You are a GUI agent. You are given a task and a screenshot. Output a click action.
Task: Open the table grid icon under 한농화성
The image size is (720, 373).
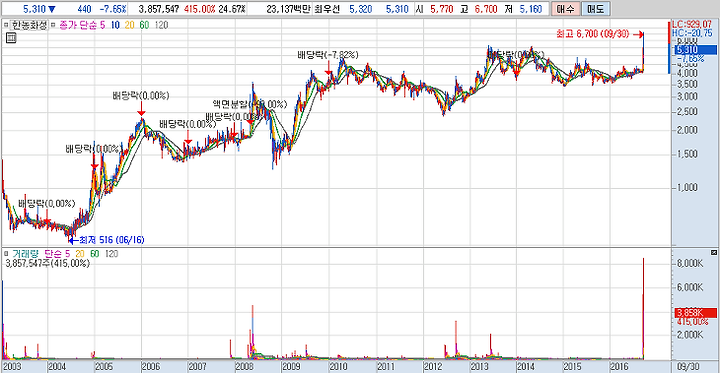coord(11,38)
